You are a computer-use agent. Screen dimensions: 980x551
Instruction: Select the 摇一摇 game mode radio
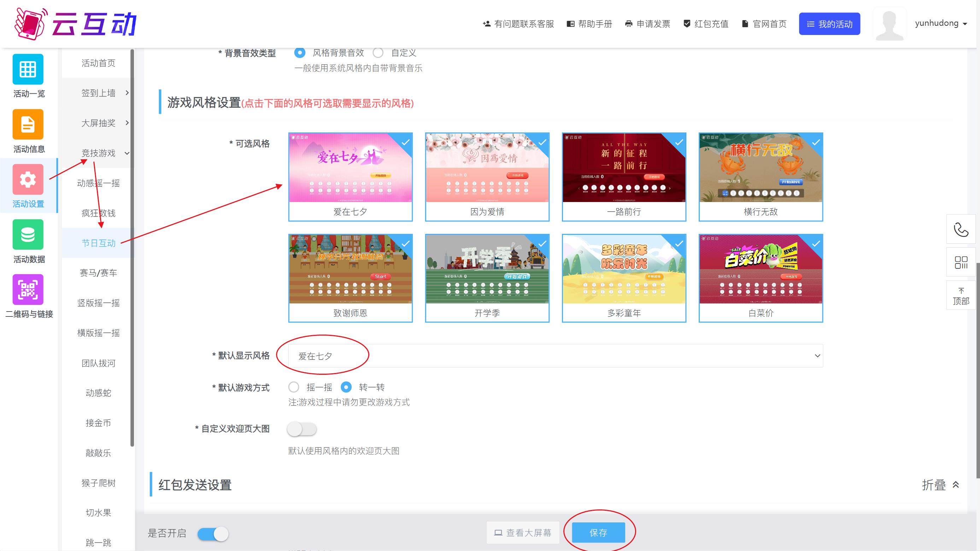[x=294, y=387]
